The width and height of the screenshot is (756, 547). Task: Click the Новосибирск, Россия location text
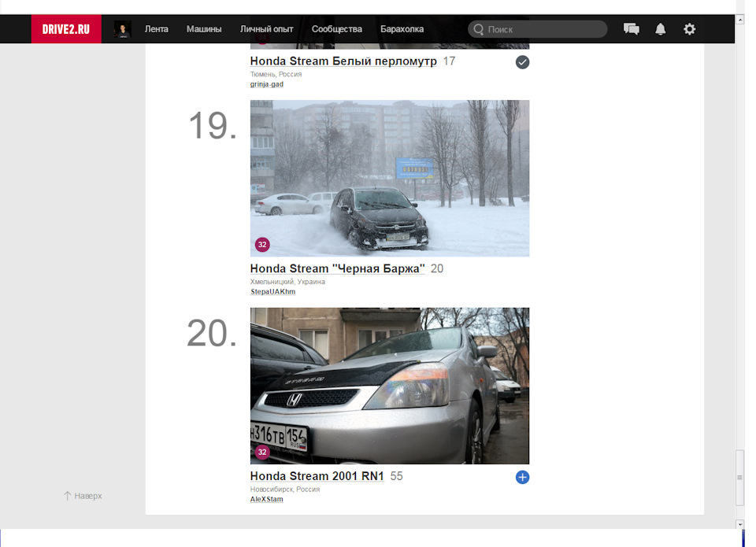click(x=285, y=490)
